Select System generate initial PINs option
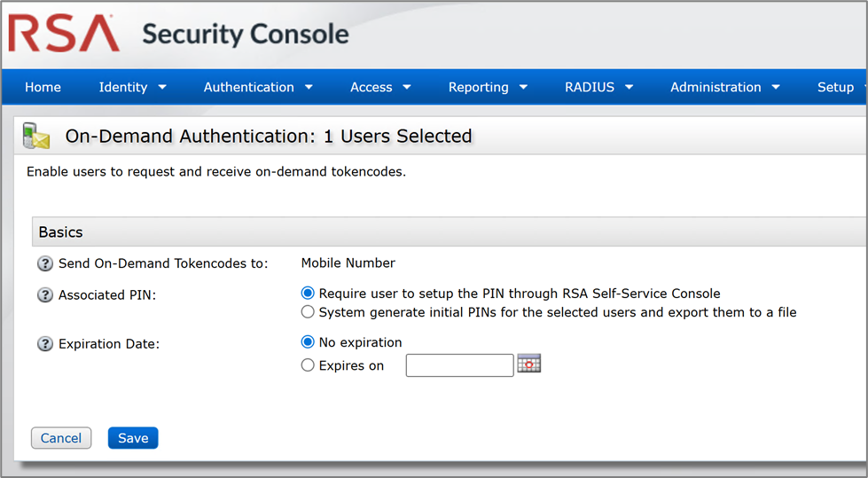The width and height of the screenshot is (868, 478). click(x=308, y=312)
